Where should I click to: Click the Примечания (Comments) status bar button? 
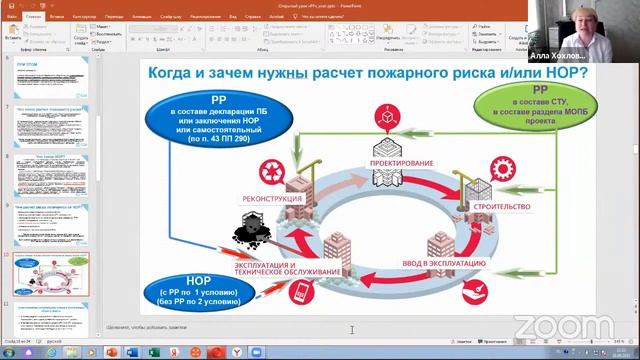[x=492, y=341]
